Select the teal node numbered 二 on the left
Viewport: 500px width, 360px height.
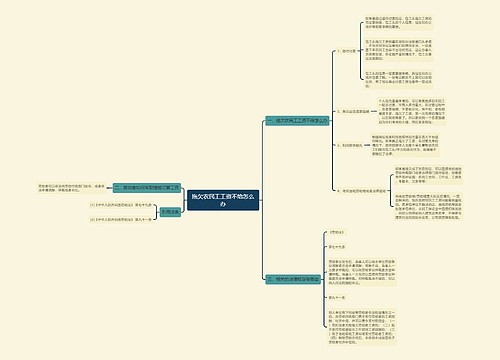147,188
